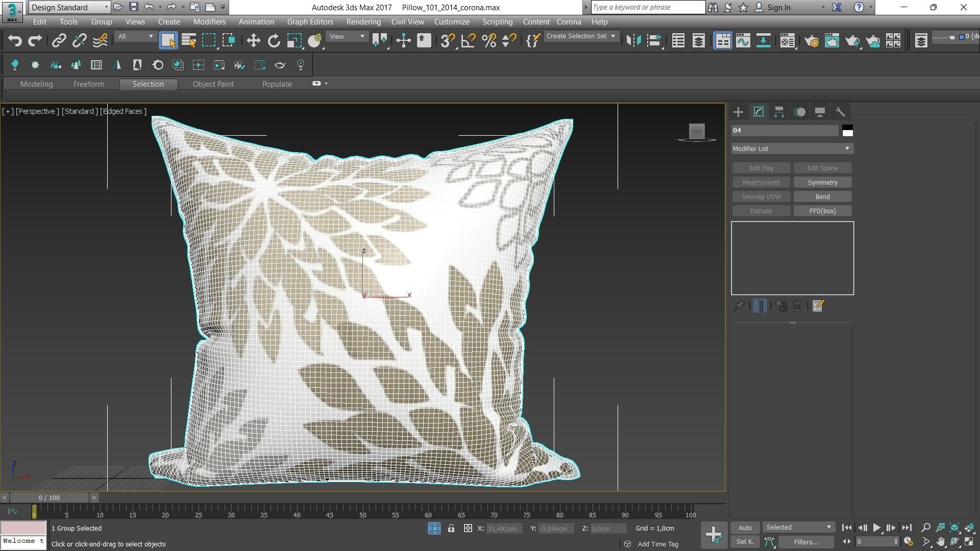Click Configure Modifier Sets icon
Image resolution: width=980 pixels, height=551 pixels.
(818, 306)
